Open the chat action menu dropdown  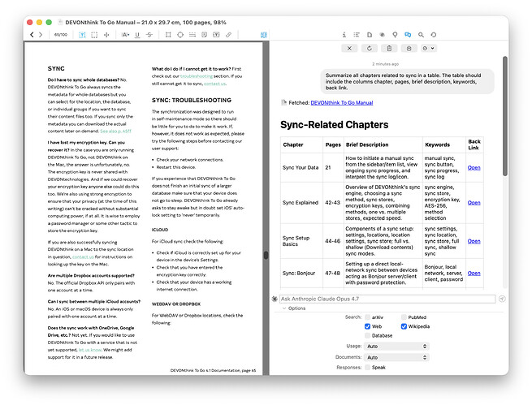click(429, 49)
